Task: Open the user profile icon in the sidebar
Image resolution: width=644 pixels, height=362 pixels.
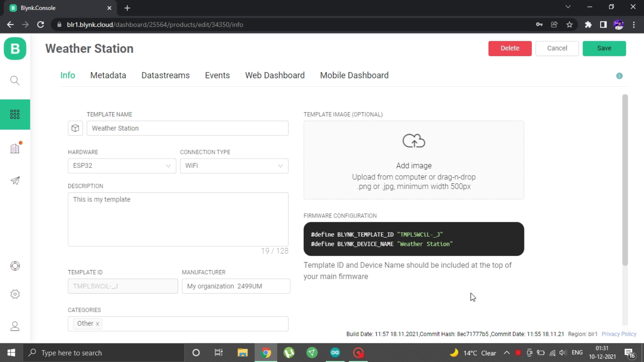Action: click(15, 326)
